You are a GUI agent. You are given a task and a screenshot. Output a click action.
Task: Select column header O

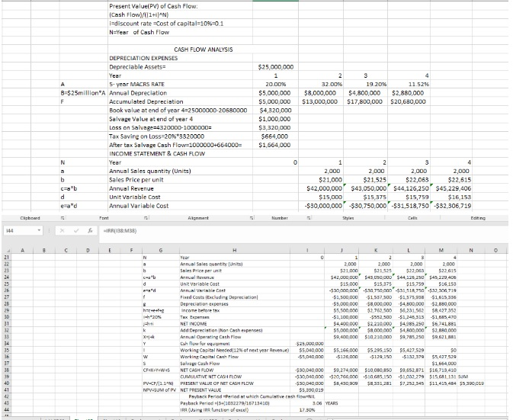pyautogui.click(x=495, y=251)
